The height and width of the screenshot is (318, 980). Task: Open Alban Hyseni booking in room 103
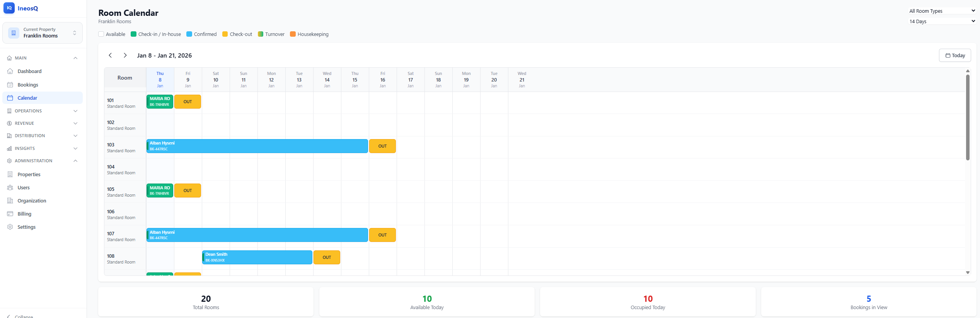[257, 146]
